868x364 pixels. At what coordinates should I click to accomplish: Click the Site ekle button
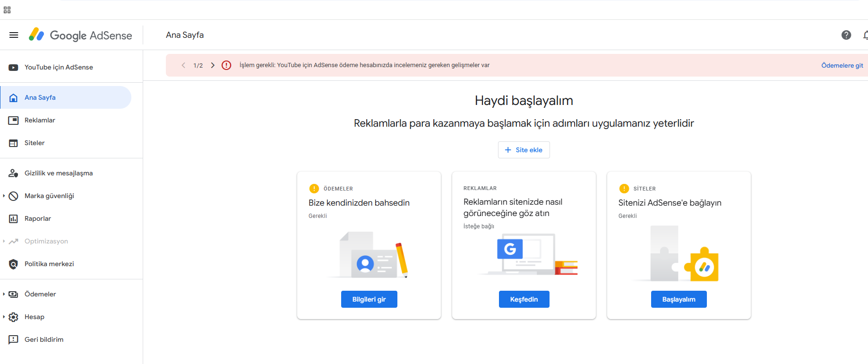524,150
